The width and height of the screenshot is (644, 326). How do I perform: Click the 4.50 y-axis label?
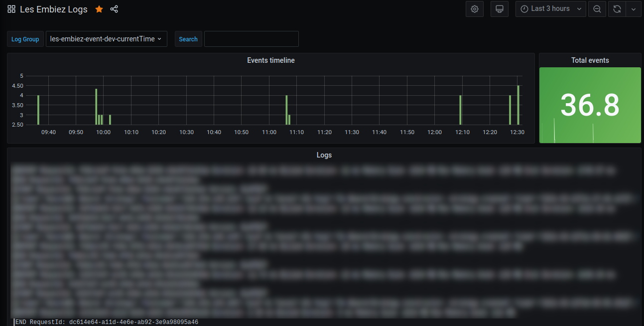coord(17,86)
